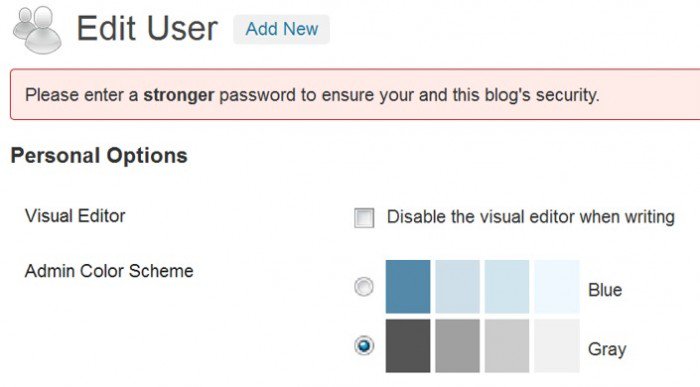Screen dimensions: 700x387
Task: Click the lightest blue swatch
Action: [x=557, y=287]
